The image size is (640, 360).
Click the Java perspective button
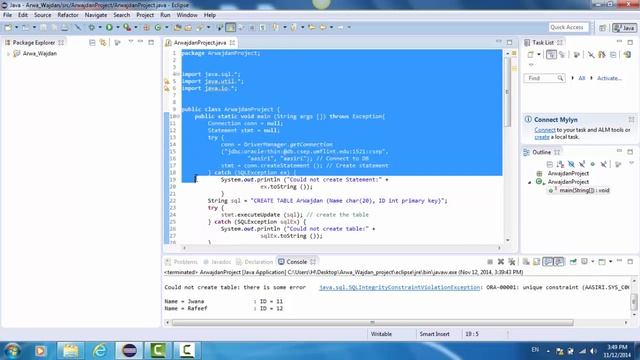tap(624, 28)
